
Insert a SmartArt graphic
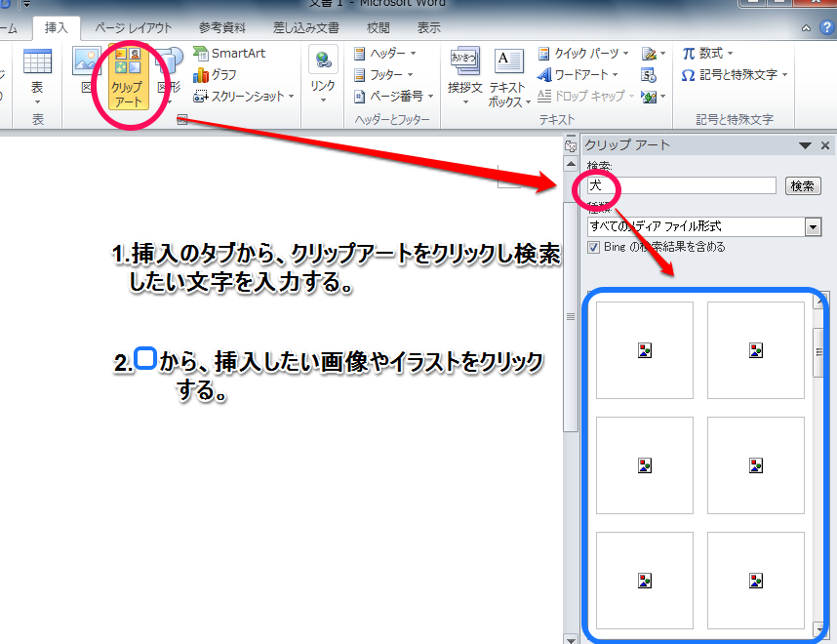click(x=229, y=53)
